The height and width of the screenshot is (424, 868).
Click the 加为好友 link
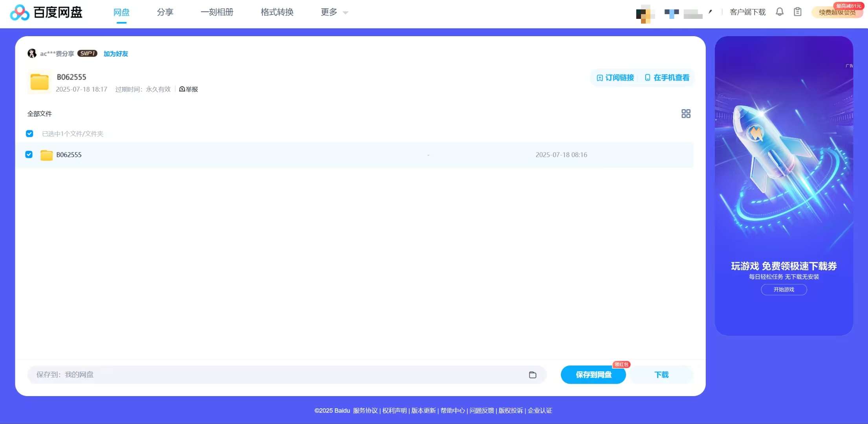click(116, 54)
